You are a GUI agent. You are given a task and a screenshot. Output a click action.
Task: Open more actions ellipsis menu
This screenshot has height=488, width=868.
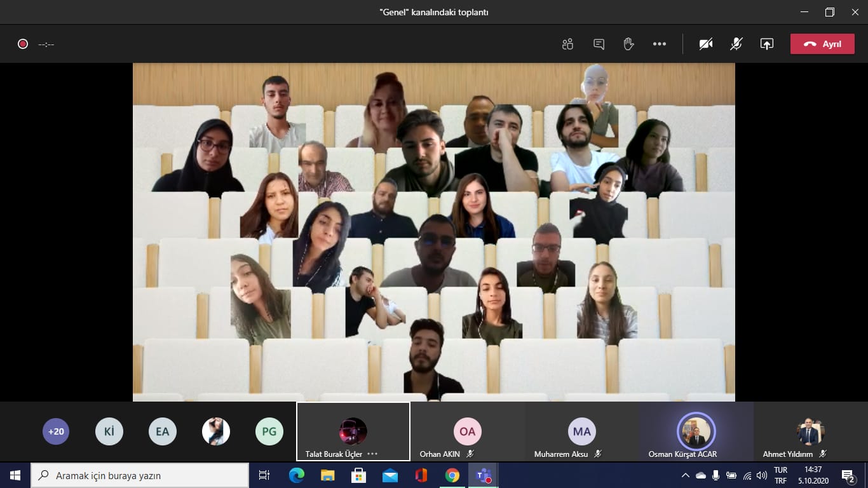click(660, 44)
